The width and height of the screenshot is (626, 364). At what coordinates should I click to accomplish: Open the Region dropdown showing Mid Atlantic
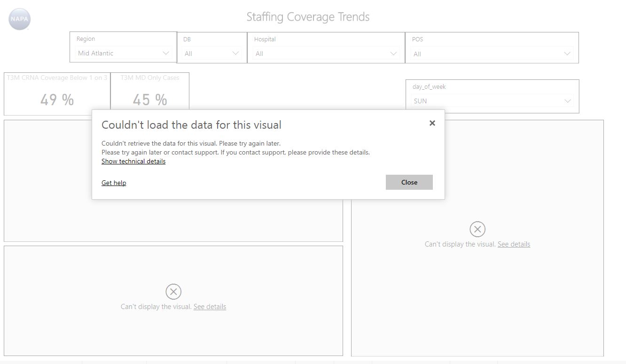pyautogui.click(x=124, y=53)
